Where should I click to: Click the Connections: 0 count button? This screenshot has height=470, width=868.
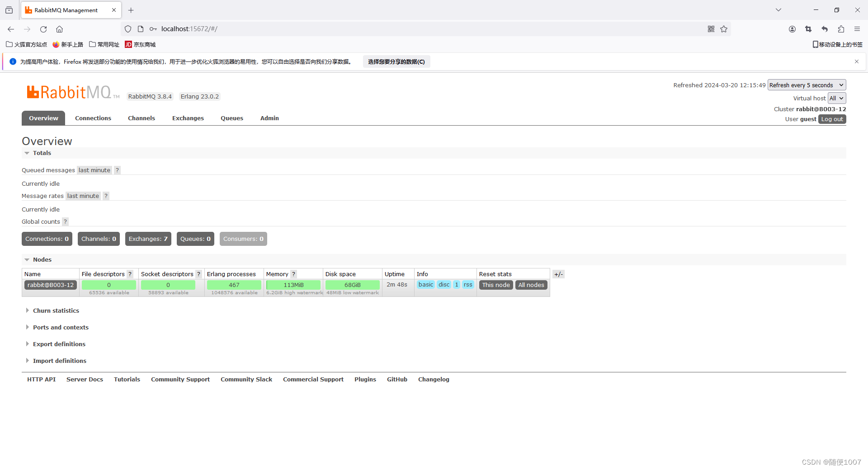coord(47,239)
